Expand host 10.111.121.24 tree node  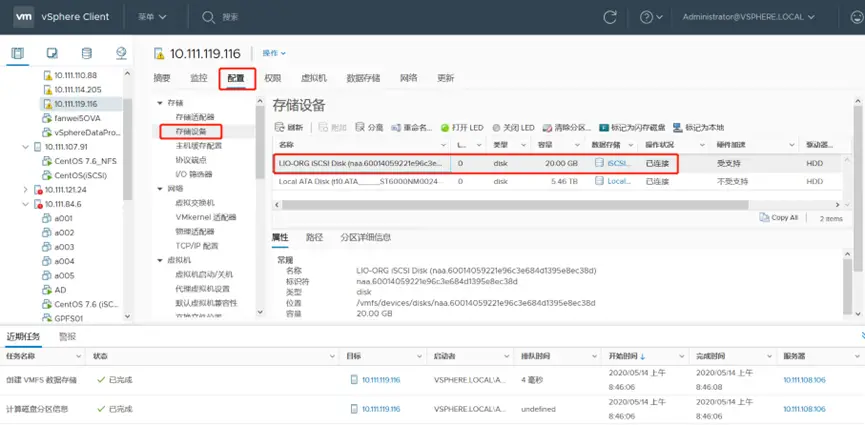click(x=25, y=189)
